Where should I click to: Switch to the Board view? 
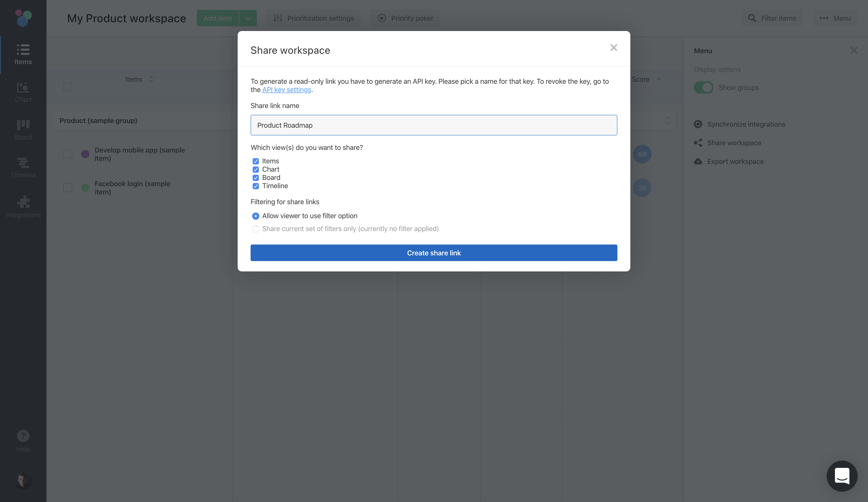click(x=23, y=129)
